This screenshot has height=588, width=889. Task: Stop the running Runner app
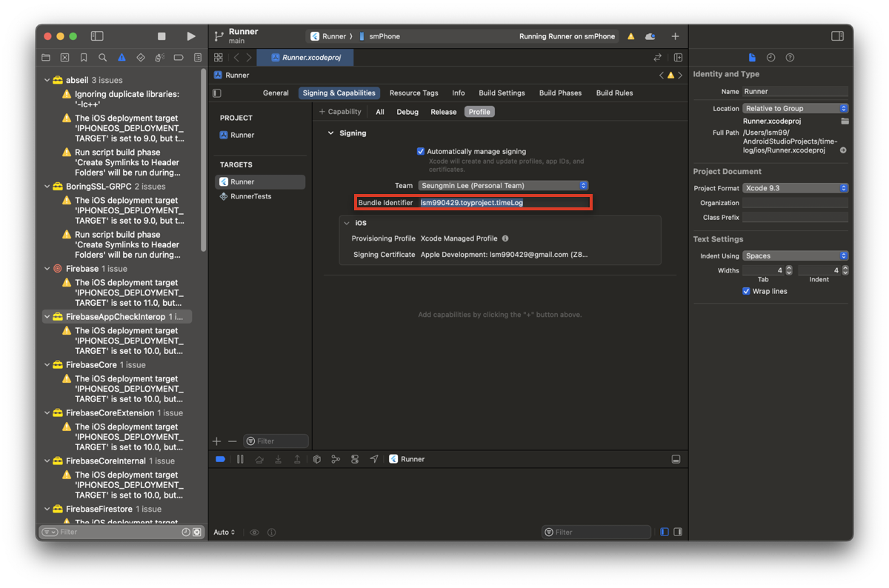(x=162, y=36)
